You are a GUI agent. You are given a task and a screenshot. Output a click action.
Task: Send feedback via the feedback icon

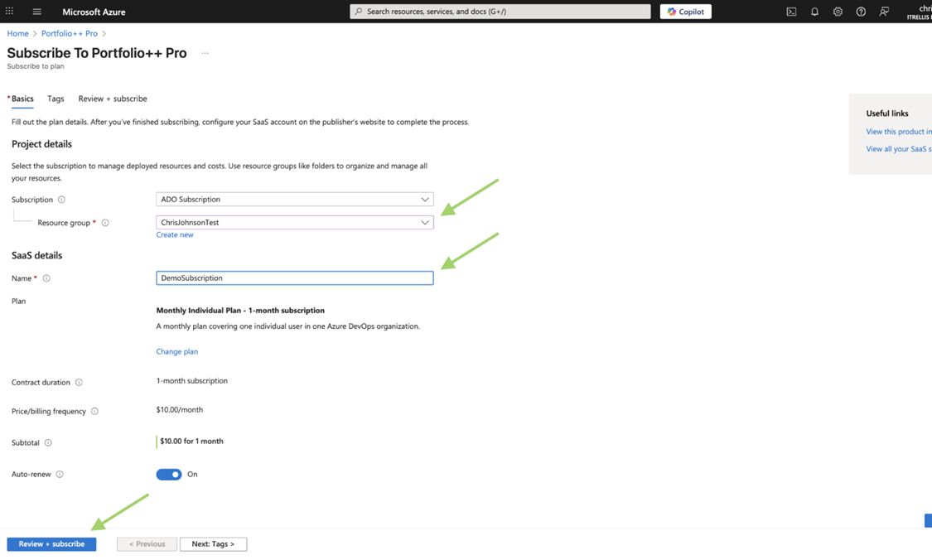coord(882,11)
